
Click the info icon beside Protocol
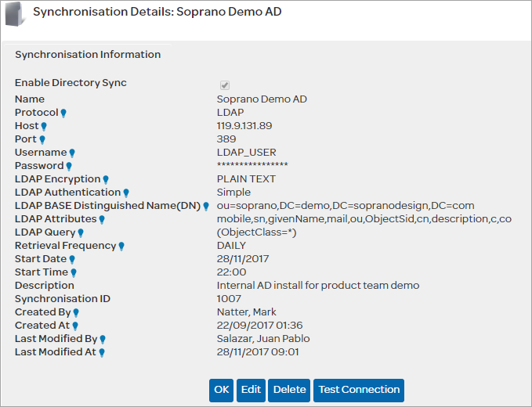tap(63, 113)
